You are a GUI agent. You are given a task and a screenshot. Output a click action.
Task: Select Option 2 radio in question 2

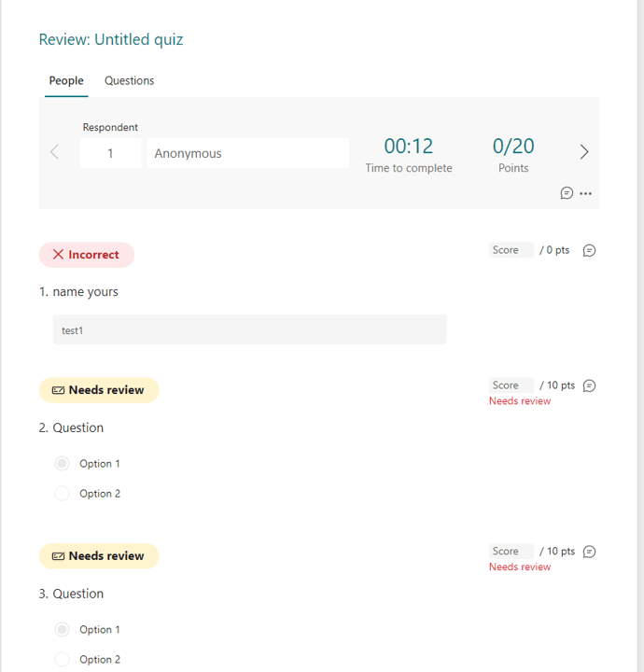pyautogui.click(x=63, y=494)
